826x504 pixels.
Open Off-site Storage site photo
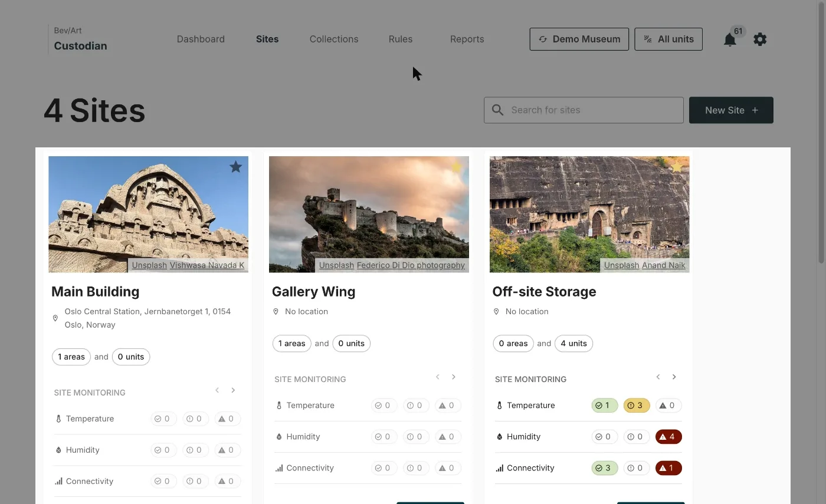(589, 214)
